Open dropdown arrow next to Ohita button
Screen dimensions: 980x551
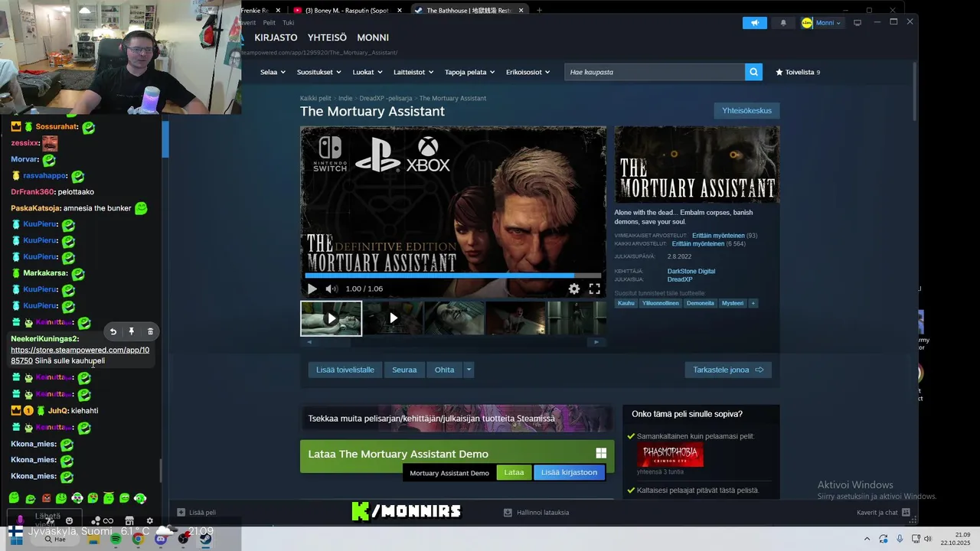click(x=469, y=370)
